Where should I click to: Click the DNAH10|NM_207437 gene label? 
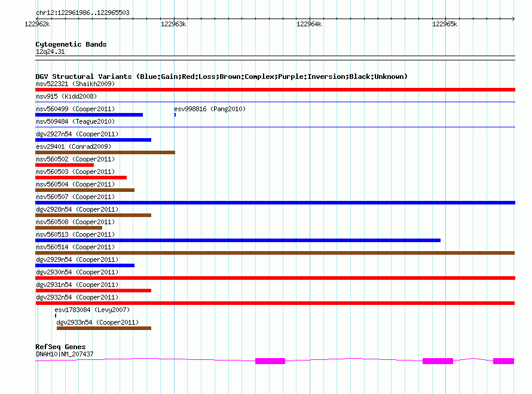(65, 354)
